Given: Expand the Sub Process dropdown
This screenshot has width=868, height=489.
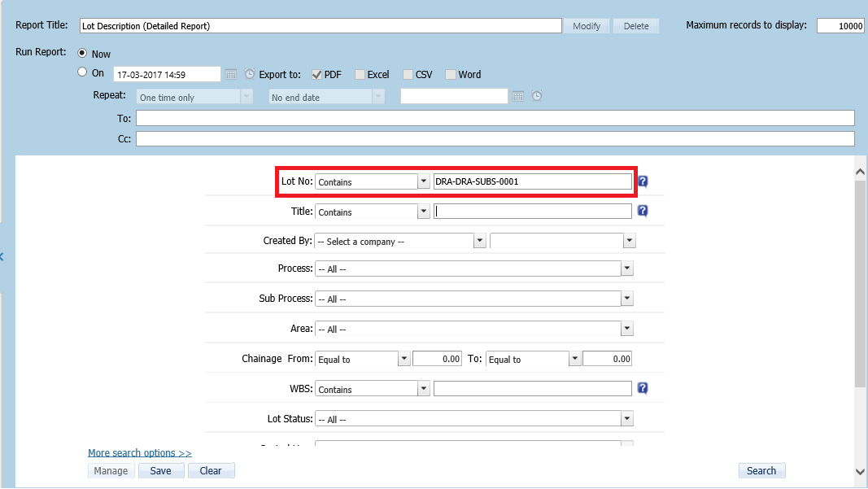Looking at the screenshot, I should (x=473, y=299).
